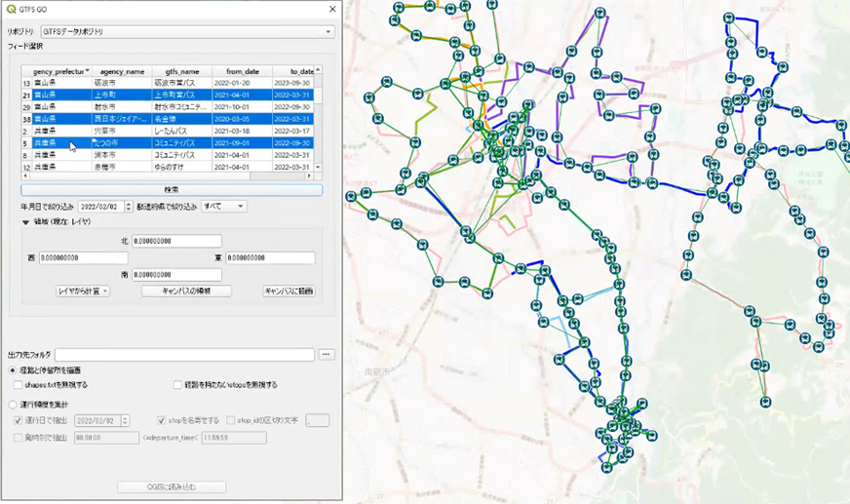Click the output folder browse (...) button

pyautogui.click(x=328, y=355)
